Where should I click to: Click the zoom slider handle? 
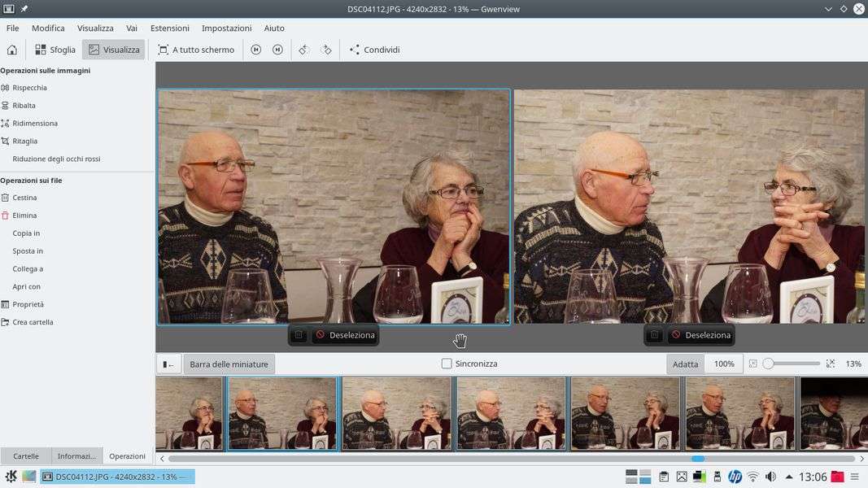pos(768,364)
